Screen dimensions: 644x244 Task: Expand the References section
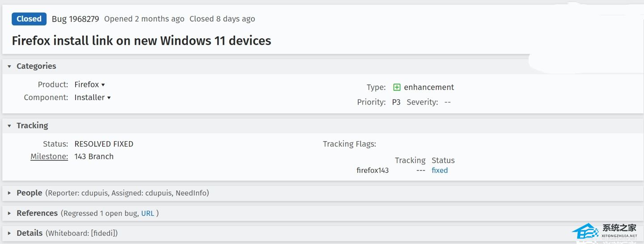(x=9, y=213)
